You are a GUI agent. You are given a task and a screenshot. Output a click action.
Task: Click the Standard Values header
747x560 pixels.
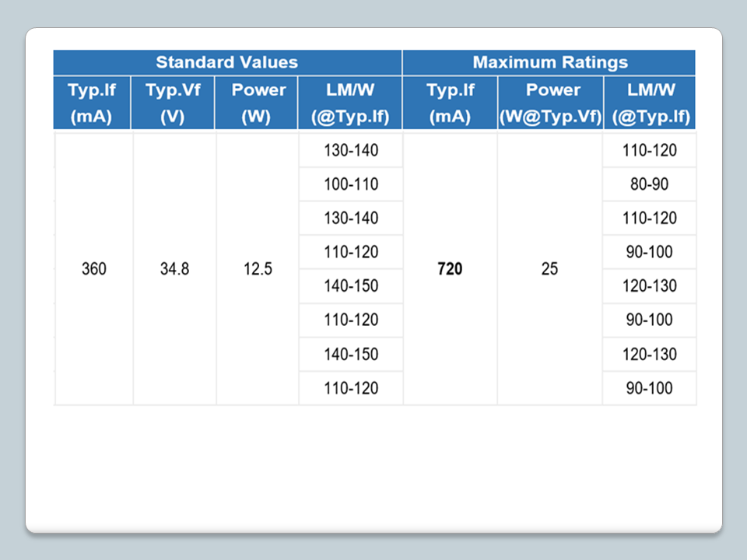226,62
